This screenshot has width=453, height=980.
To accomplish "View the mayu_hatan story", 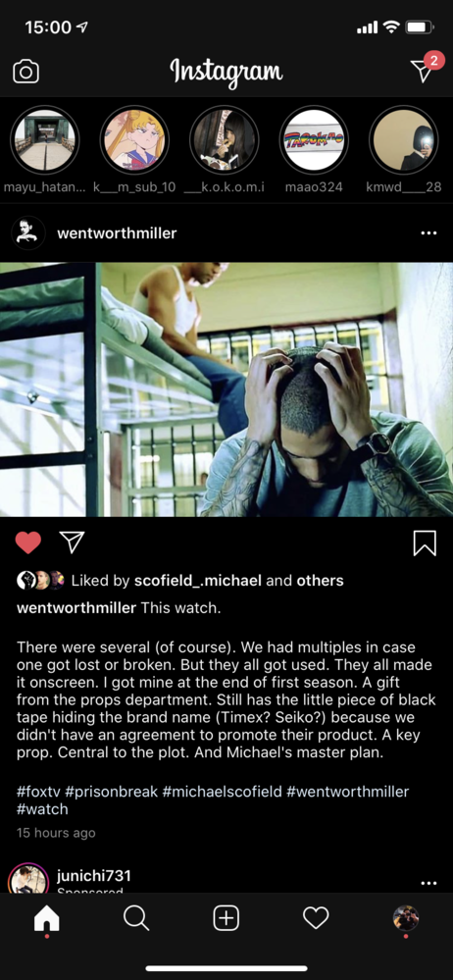I will [44, 140].
